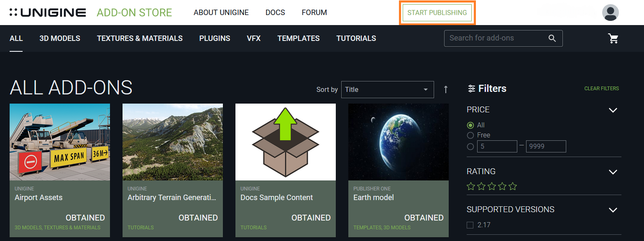Click the START PUBLISHING button
The height and width of the screenshot is (241, 644).
(437, 13)
